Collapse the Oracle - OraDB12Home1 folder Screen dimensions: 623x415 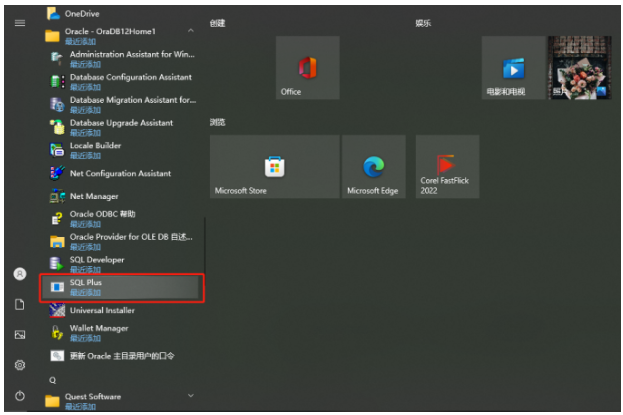coord(191,31)
